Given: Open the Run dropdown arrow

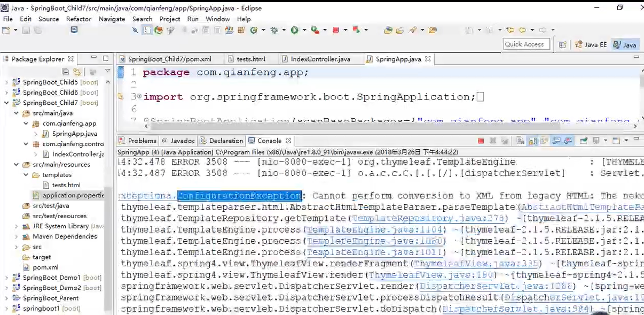Looking at the screenshot, I should point(304,30).
